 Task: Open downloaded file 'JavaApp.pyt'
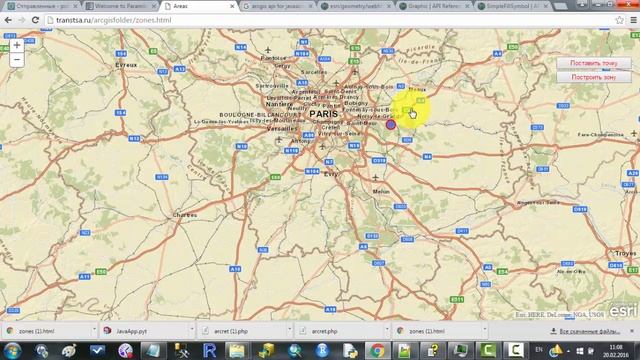click(x=144, y=331)
